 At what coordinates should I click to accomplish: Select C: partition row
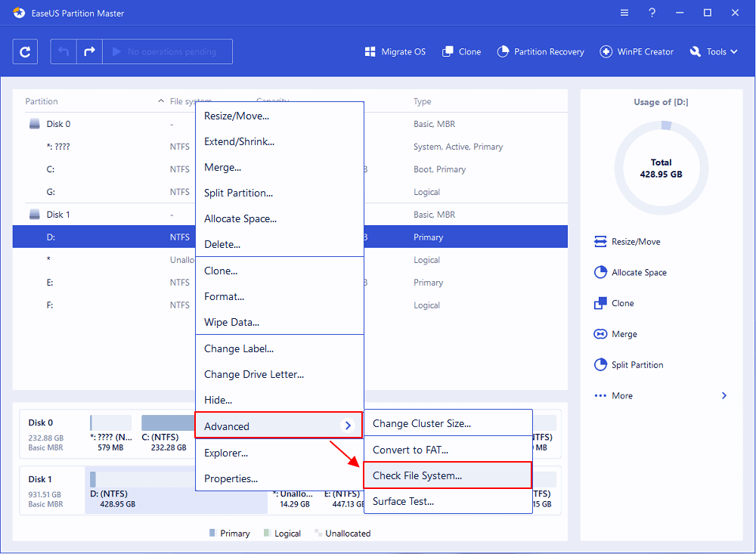coord(290,169)
